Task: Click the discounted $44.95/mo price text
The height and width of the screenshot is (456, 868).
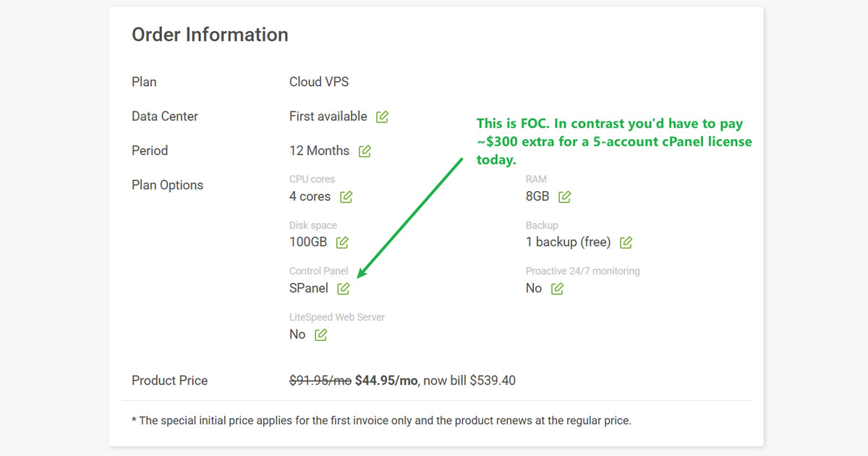Action: point(384,380)
